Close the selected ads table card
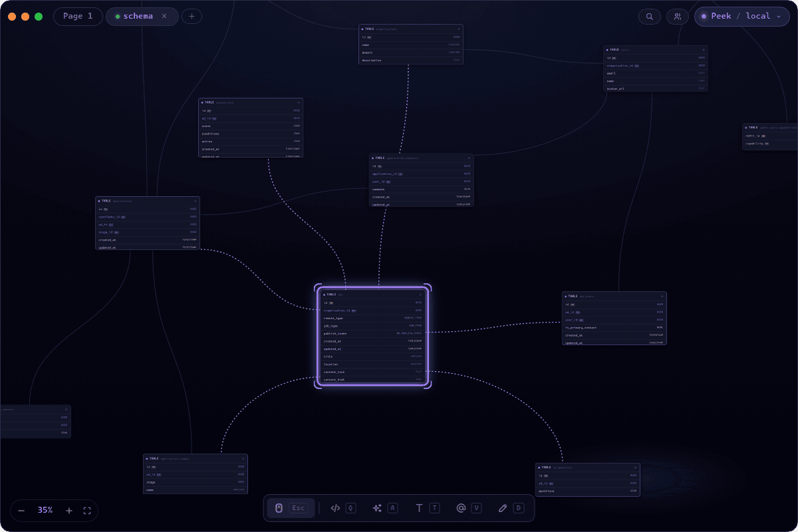Image resolution: width=798 pixels, height=532 pixels. click(420, 294)
